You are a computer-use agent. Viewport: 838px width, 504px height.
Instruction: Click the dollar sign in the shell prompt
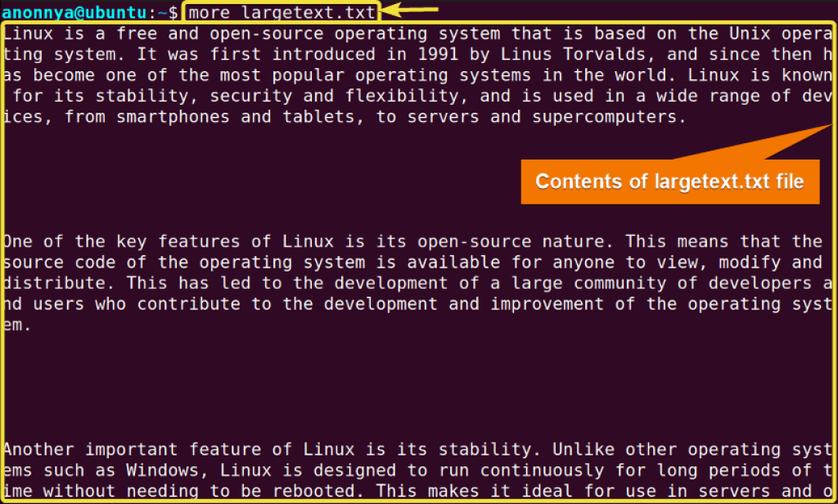click(x=173, y=12)
